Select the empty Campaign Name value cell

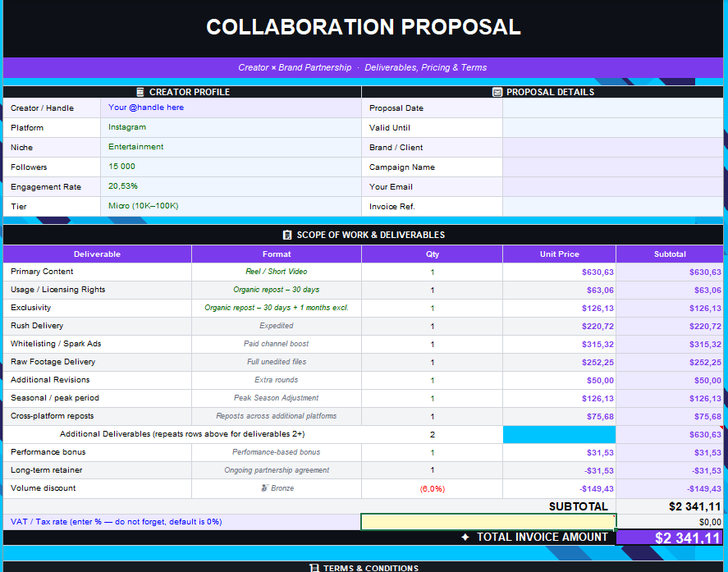point(613,167)
